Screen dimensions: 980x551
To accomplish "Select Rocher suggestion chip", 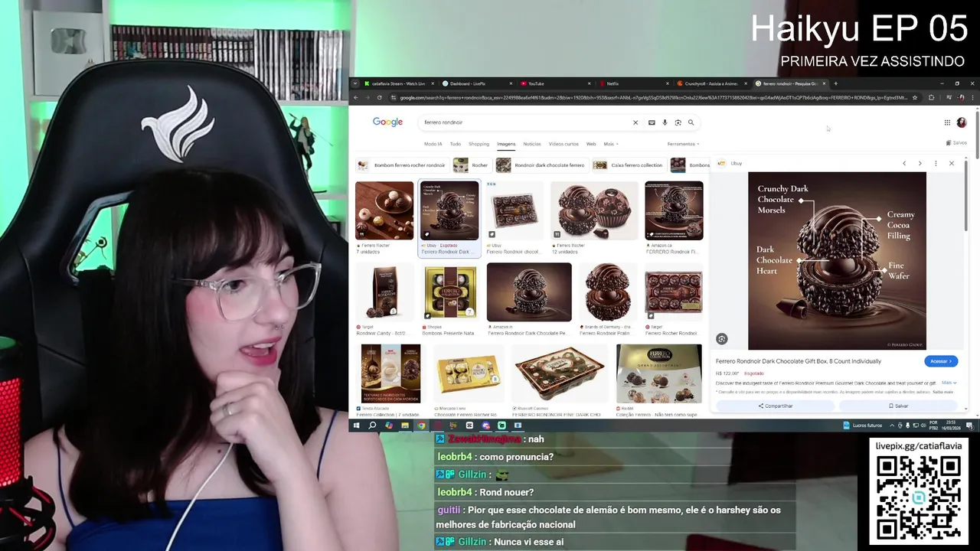I will point(471,165).
